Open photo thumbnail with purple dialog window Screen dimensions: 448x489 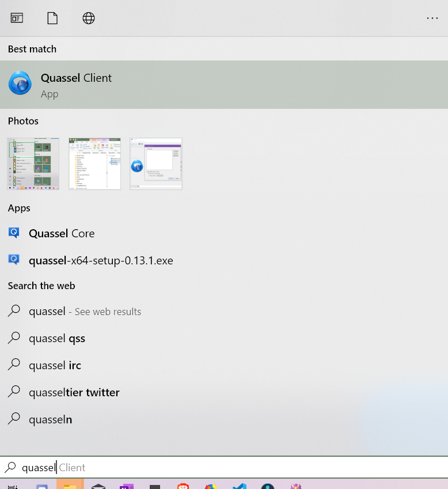[x=156, y=164]
